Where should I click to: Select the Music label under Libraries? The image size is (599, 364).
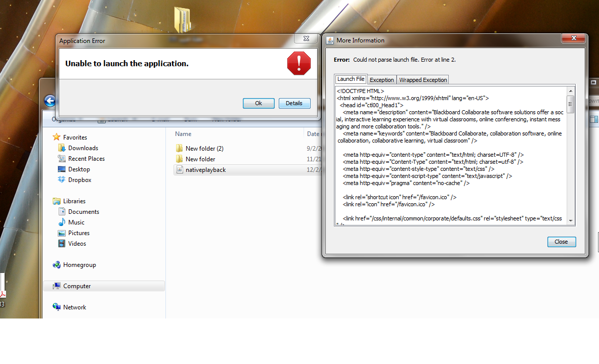click(76, 222)
